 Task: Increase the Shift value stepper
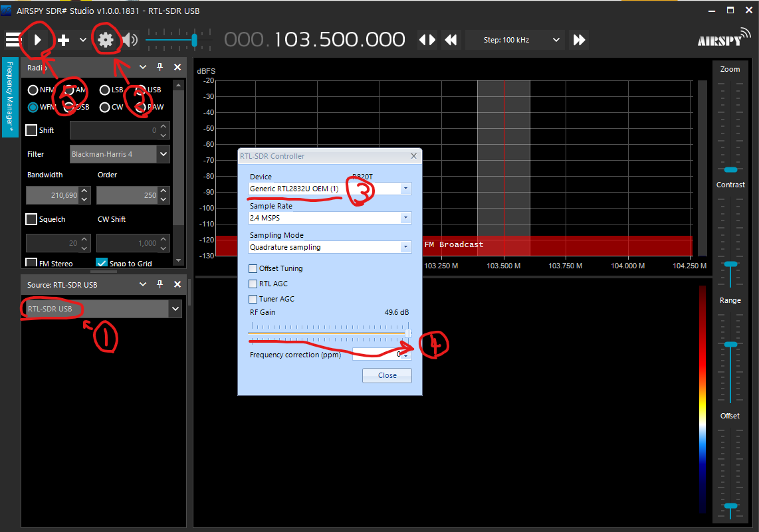[x=163, y=126]
